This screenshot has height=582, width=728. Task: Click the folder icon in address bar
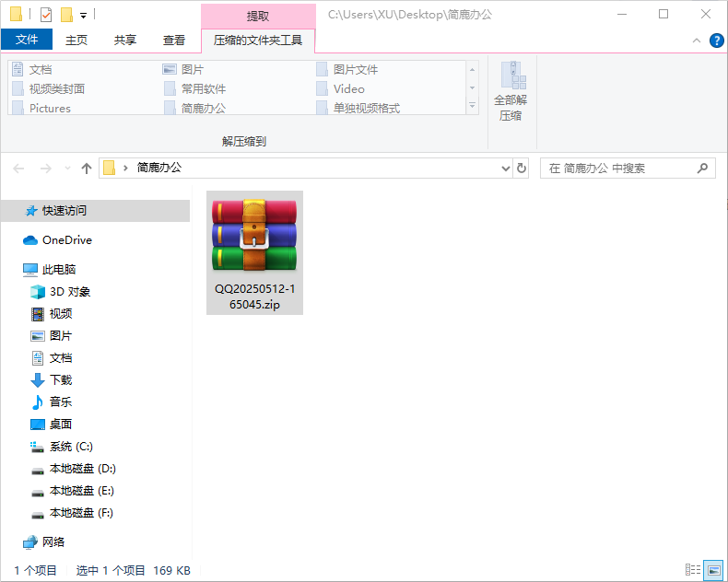point(109,168)
